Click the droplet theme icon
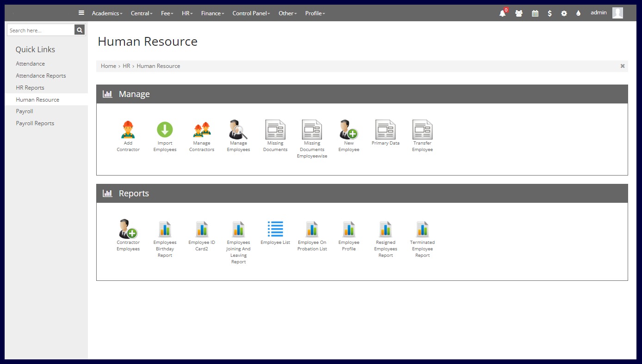Viewport: 642px width, 364px height. (x=578, y=13)
